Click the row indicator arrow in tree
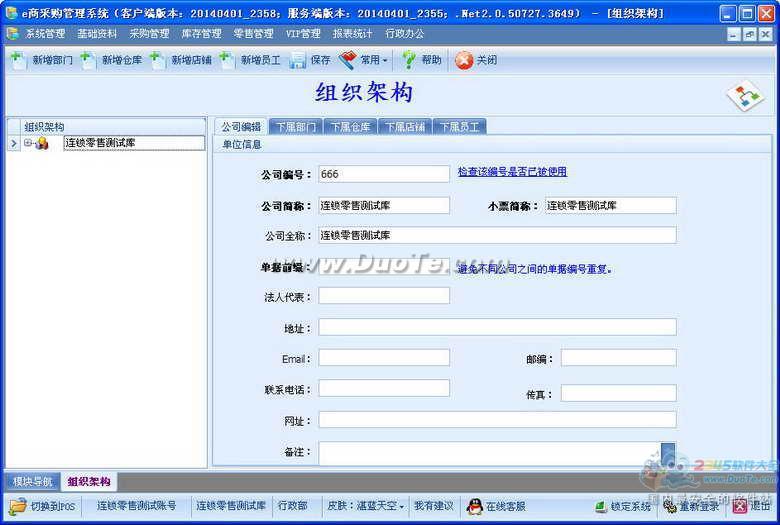The width and height of the screenshot is (780, 525). pos(13,143)
